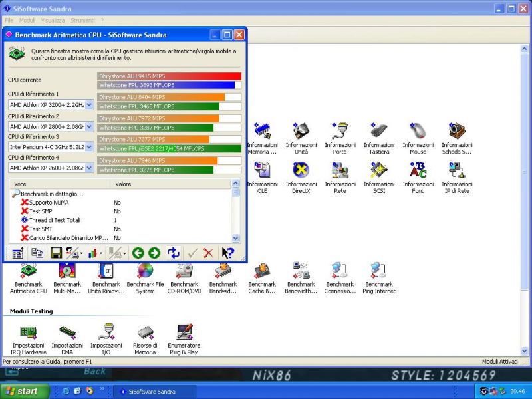The image size is (532, 399).
Task: Click the blue refresh arrows icon
Action: tap(174, 253)
